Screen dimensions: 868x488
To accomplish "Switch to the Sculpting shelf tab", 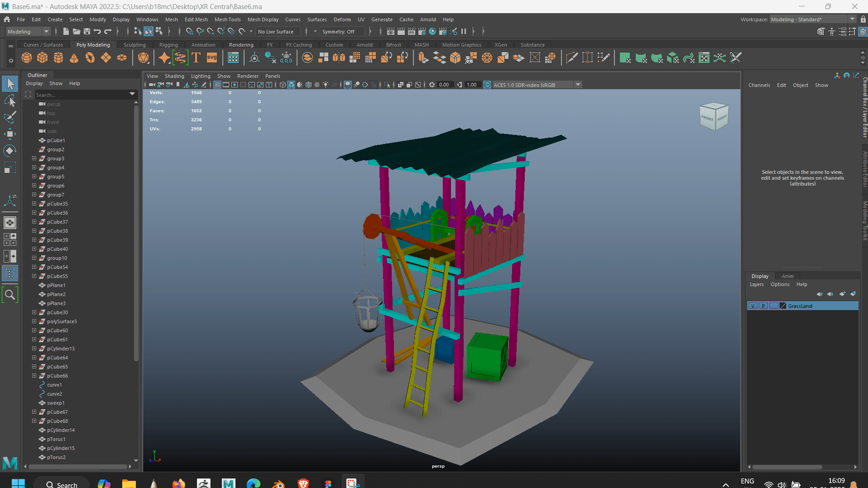I will 134,45.
